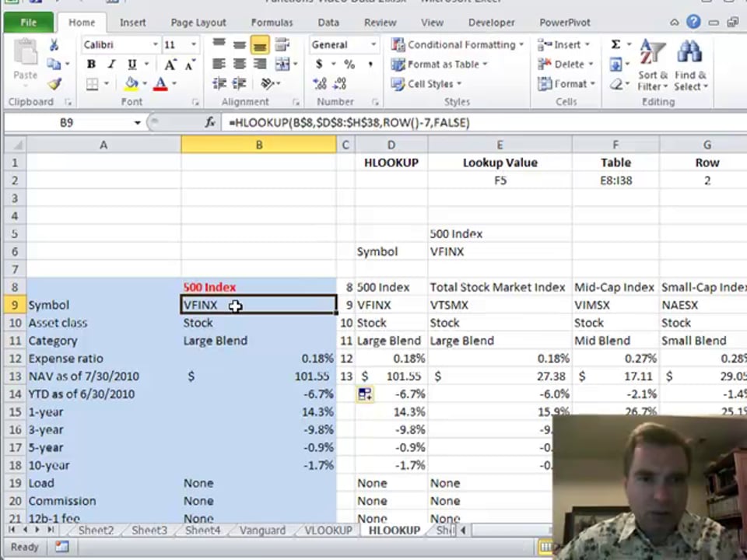The height and width of the screenshot is (560, 747).
Task: Increase indent in Alignment group
Action: 239,84
